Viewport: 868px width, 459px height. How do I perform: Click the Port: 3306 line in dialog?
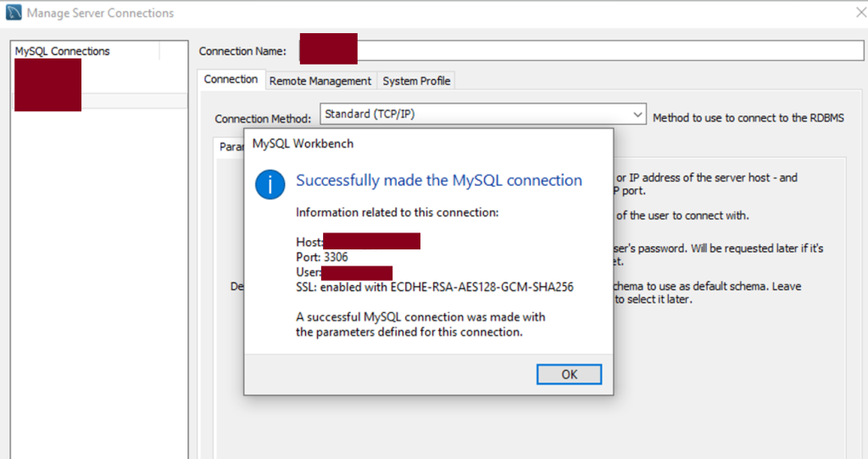coord(321,257)
